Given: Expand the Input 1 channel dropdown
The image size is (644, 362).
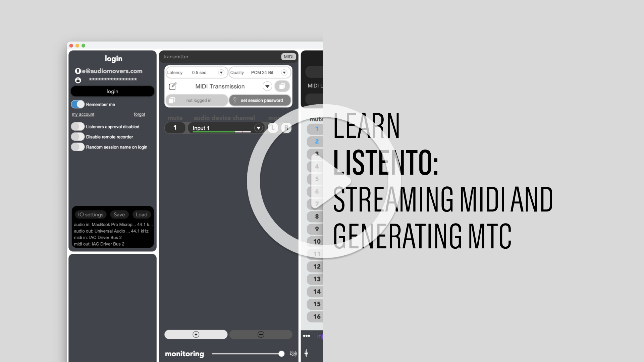Looking at the screenshot, I should click(x=258, y=128).
